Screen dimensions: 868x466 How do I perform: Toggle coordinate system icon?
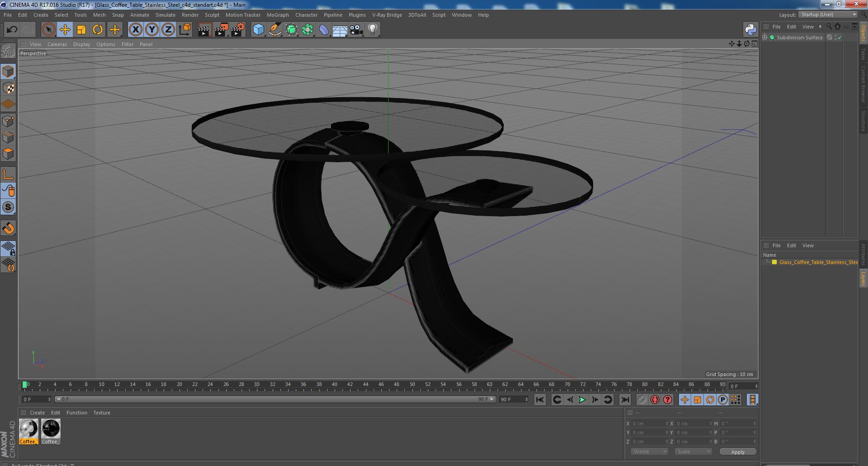(x=185, y=30)
